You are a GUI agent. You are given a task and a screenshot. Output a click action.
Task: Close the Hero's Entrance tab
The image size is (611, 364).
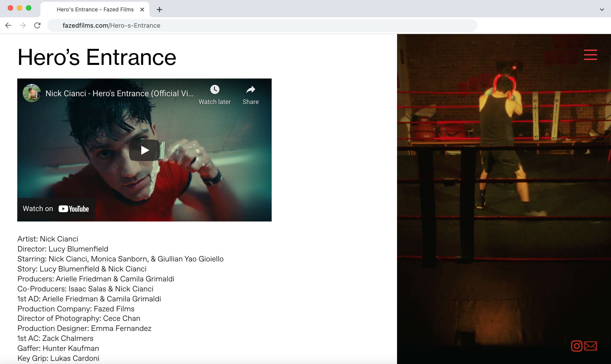click(142, 10)
